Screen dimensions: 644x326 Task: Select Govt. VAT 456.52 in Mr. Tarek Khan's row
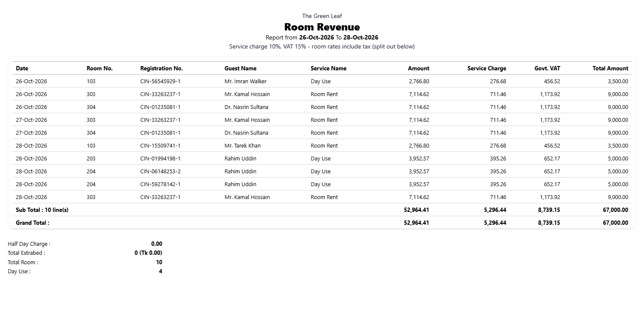click(552, 145)
